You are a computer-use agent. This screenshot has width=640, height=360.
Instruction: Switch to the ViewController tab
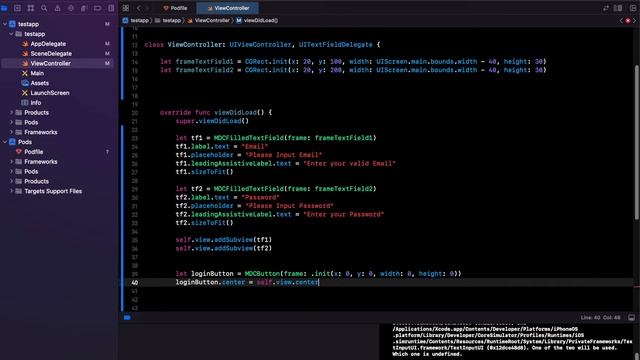point(228,8)
